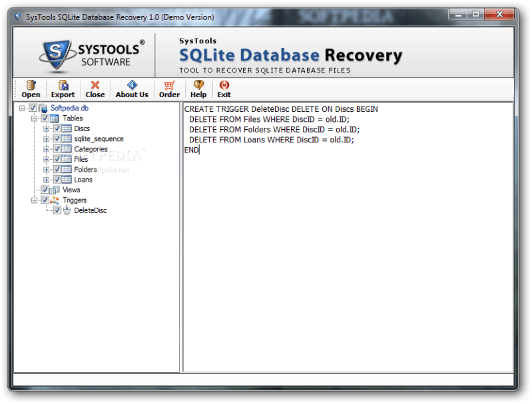Select the Discs table entry
Viewport: 532px width, 404px height.
click(x=82, y=128)
